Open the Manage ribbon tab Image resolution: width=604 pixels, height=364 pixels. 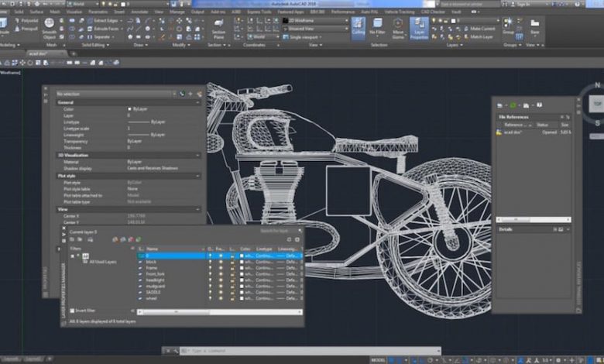[177, 12]
